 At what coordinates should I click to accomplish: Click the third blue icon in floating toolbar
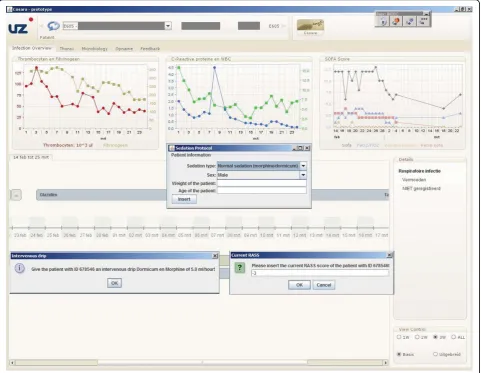[x=410, y=22]
